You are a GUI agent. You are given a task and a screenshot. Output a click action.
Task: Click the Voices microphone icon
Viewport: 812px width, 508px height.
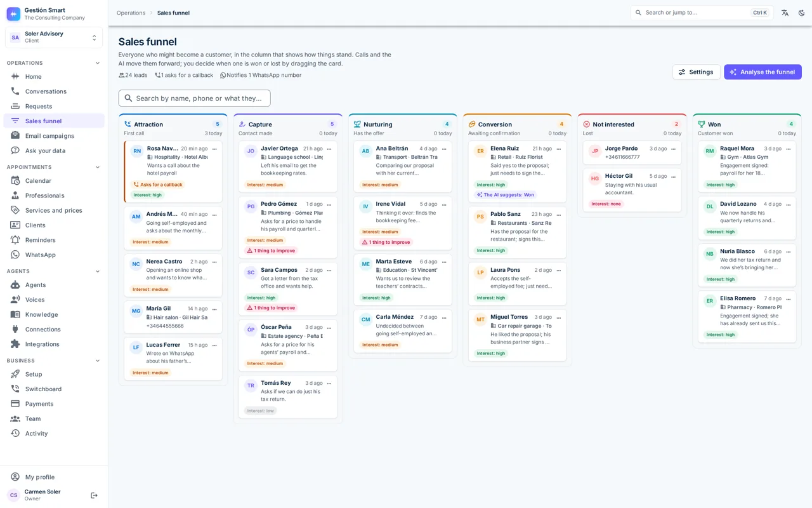(15, 299)
